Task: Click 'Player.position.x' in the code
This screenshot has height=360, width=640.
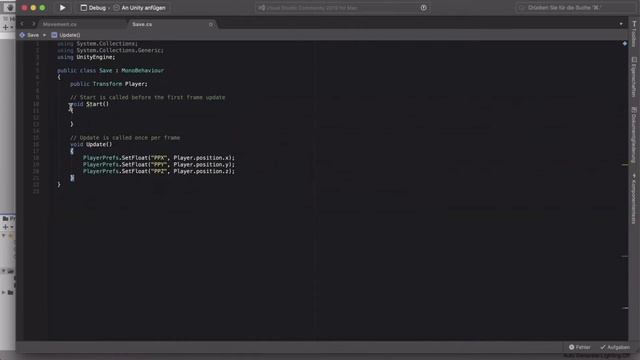Action: pos(202,158)
